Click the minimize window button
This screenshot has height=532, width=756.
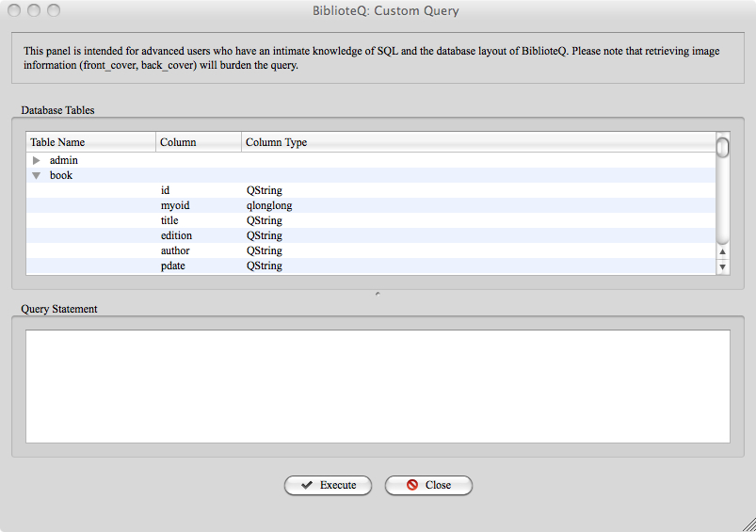(x=34, y=10)
